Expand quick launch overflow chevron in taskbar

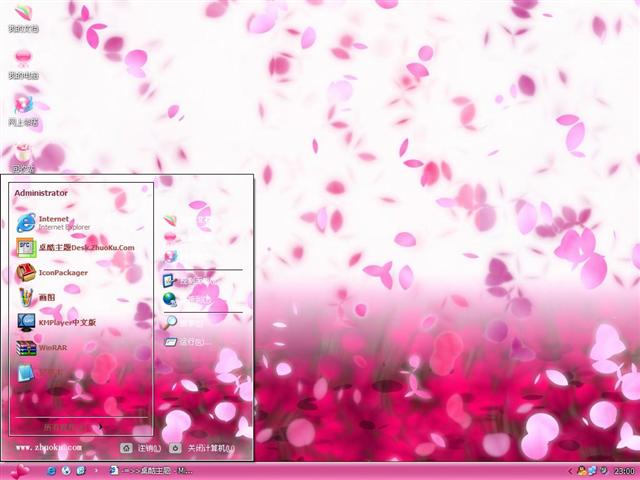[96, 471]
